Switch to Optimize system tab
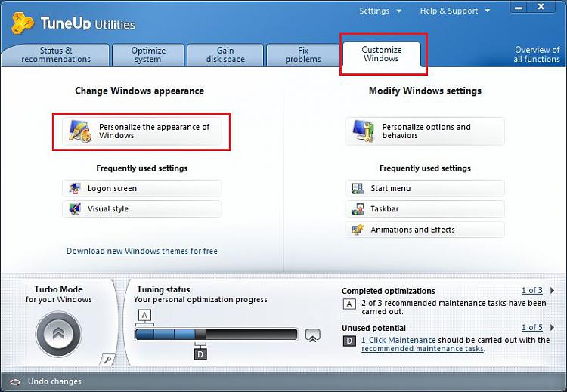The image size is (567, 392). (148, 55)
